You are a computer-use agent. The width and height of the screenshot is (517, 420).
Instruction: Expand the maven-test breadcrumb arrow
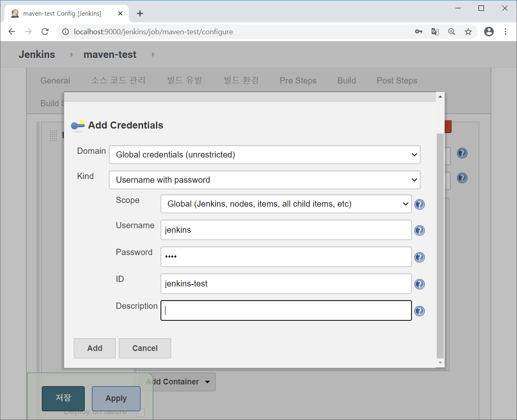tap(153, 55)
